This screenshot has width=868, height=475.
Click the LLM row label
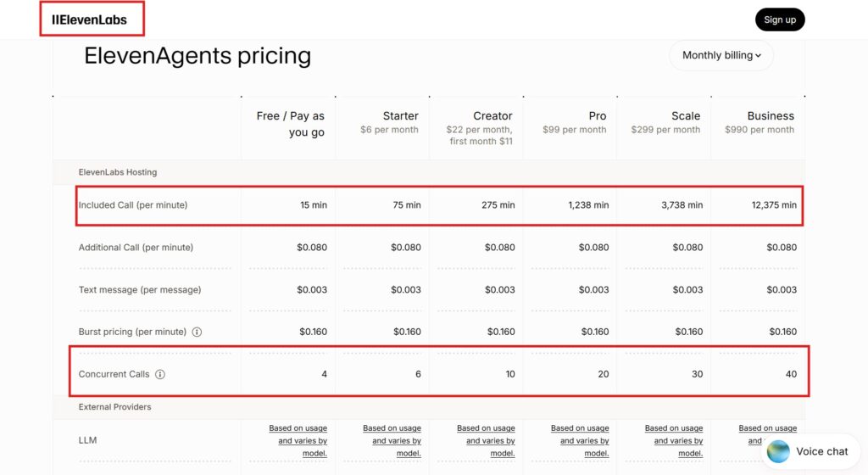[x=87, y=441]
